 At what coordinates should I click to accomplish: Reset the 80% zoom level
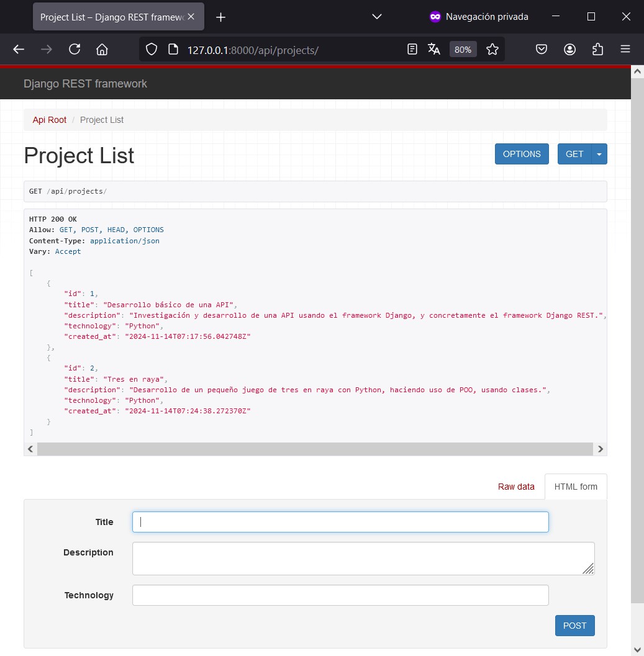pyautogui.click(x=463, y=50)
